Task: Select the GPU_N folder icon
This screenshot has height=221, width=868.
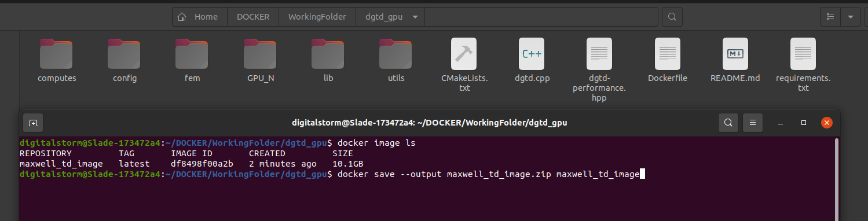Action: tap(260, 54)
